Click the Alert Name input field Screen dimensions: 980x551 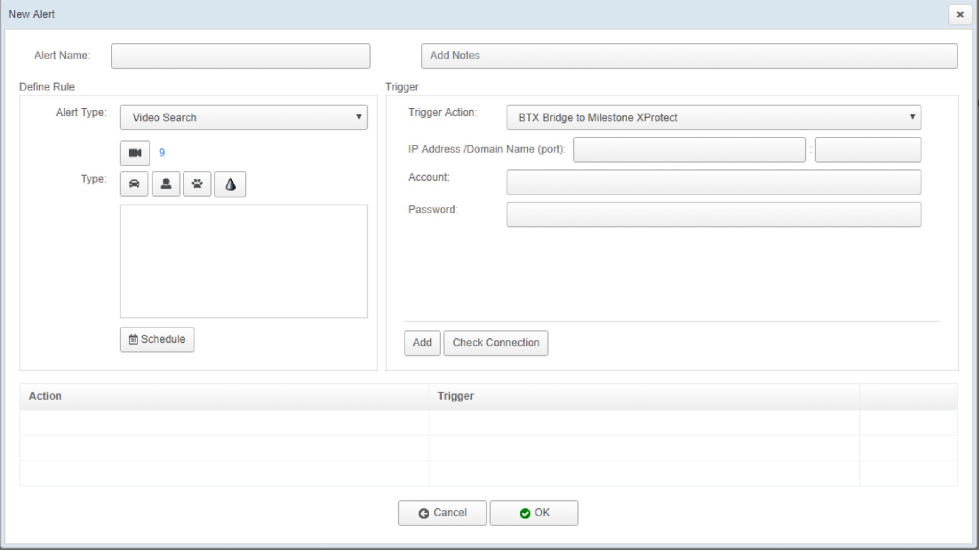click(x=241, y=55)
